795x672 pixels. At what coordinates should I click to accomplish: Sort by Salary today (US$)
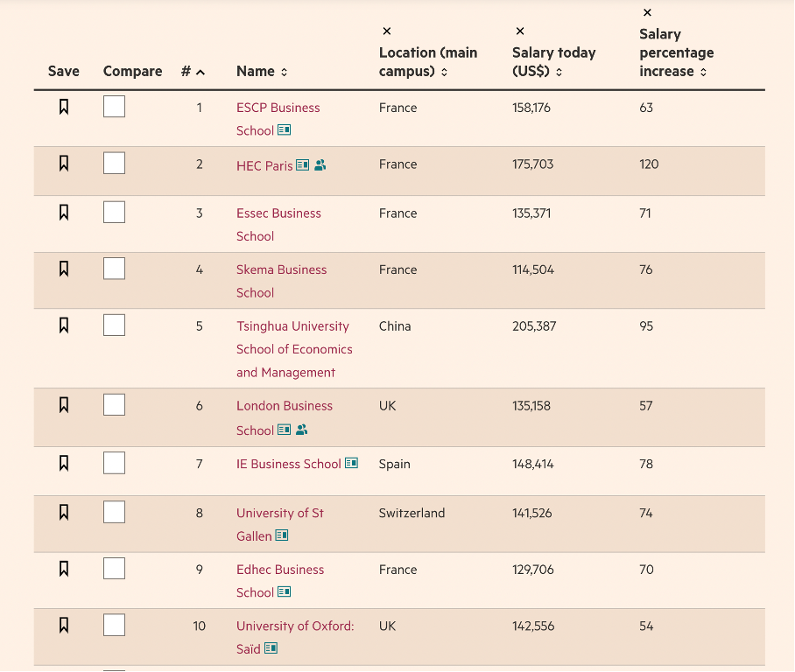pos(553,62)
